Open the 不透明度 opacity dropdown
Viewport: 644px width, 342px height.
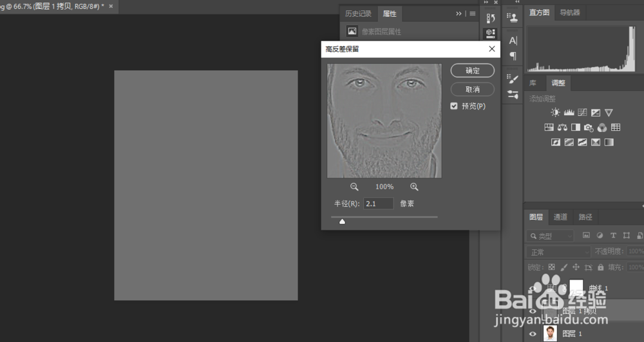pyautogui.click(x=636, y=251)
